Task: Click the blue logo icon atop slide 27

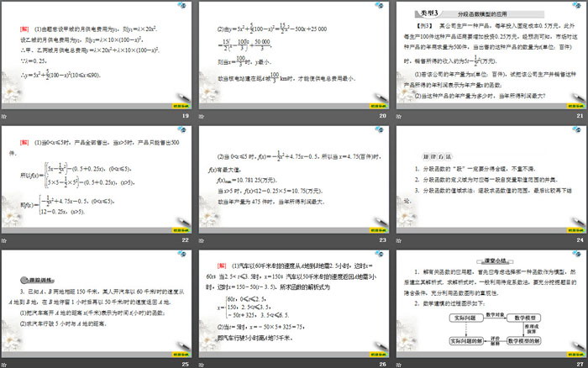Action: tap(577, 254)
